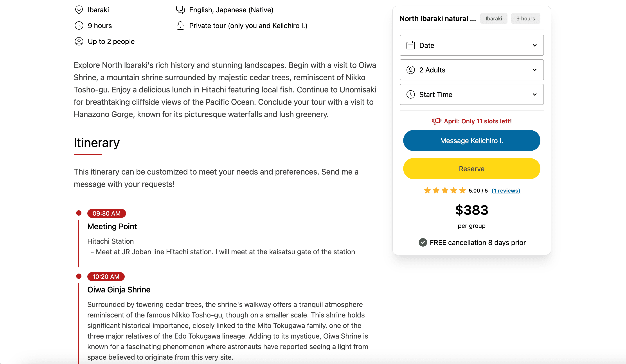Click the five-star rating display

tap(445, 191)
